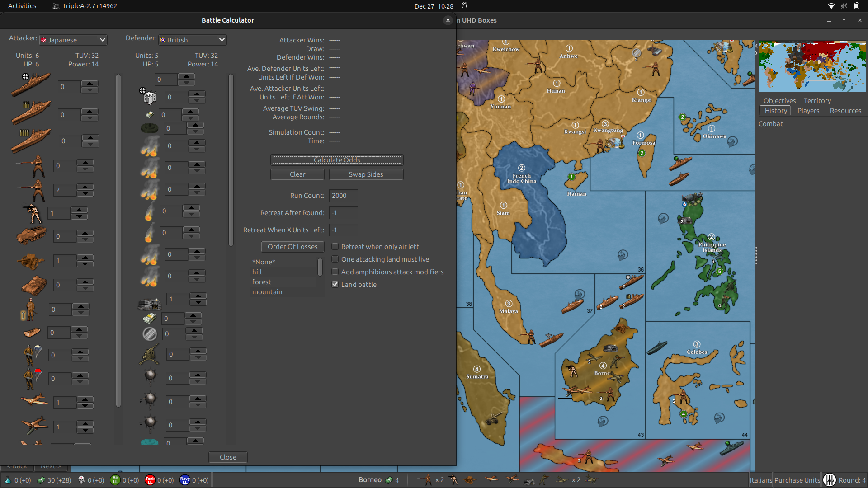Click the attacker tank unit icon
Screen dimensions: 868x488
(34, 285)
